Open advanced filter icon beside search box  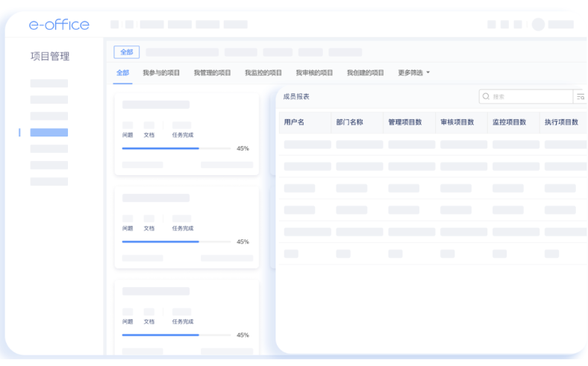click(x=580, y=97)
